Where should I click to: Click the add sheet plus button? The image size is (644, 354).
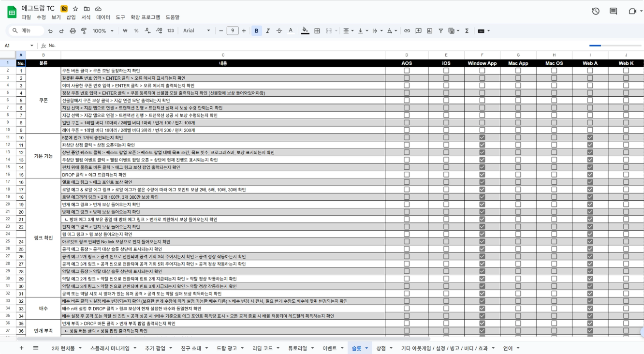click(21, 348)
